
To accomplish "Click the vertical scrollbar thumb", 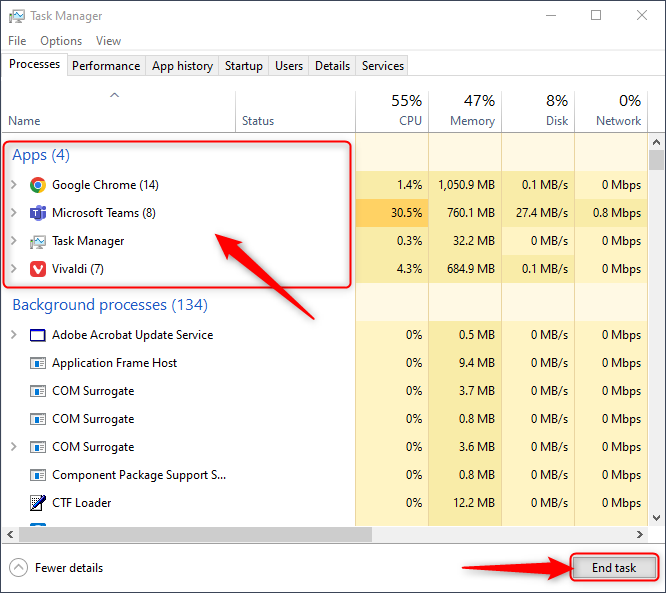I will 656,160.
